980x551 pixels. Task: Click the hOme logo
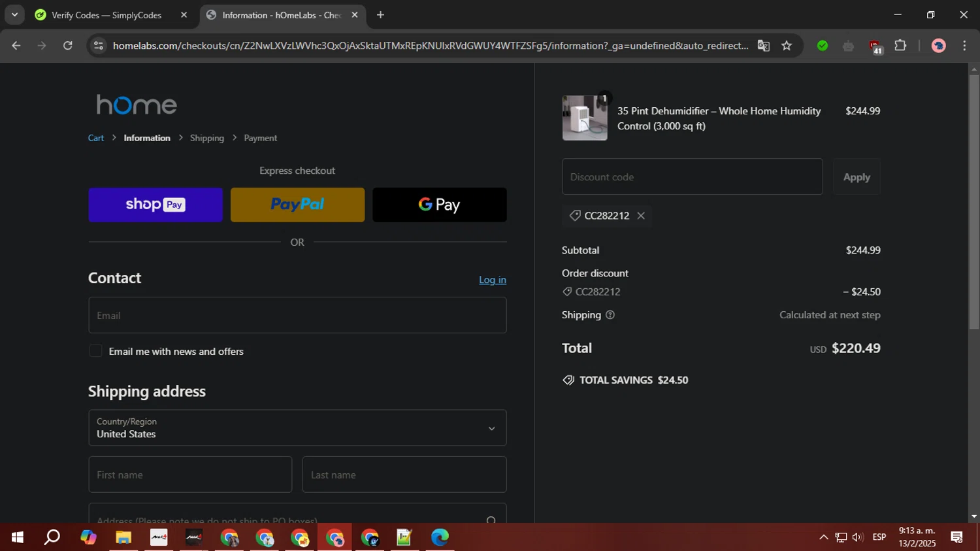pyautogui.click(x=137, y=105)
